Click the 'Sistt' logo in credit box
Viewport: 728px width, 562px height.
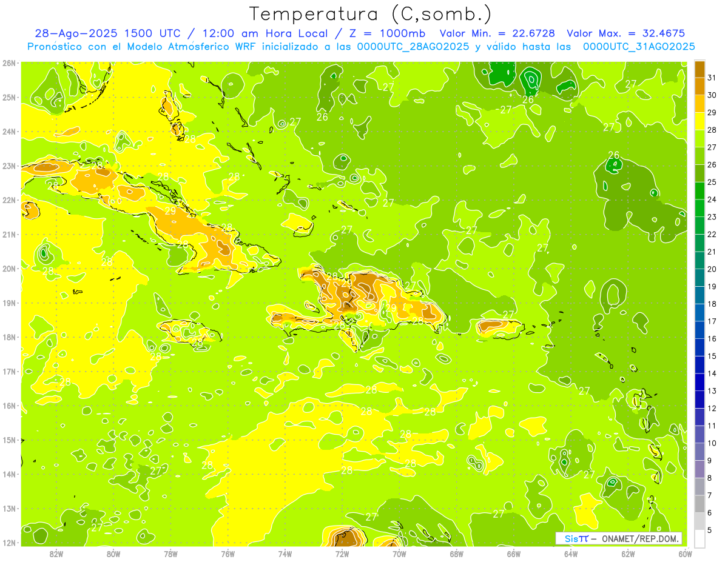coord(576,538)
